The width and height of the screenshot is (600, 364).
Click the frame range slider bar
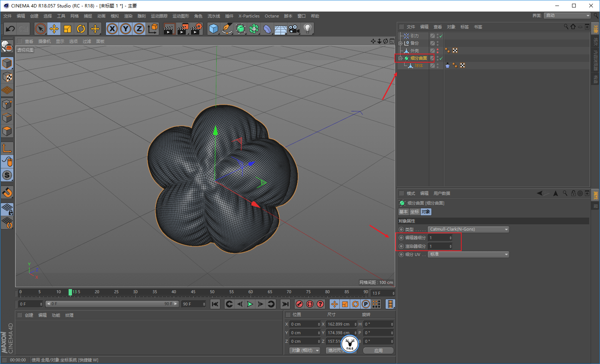112,304
